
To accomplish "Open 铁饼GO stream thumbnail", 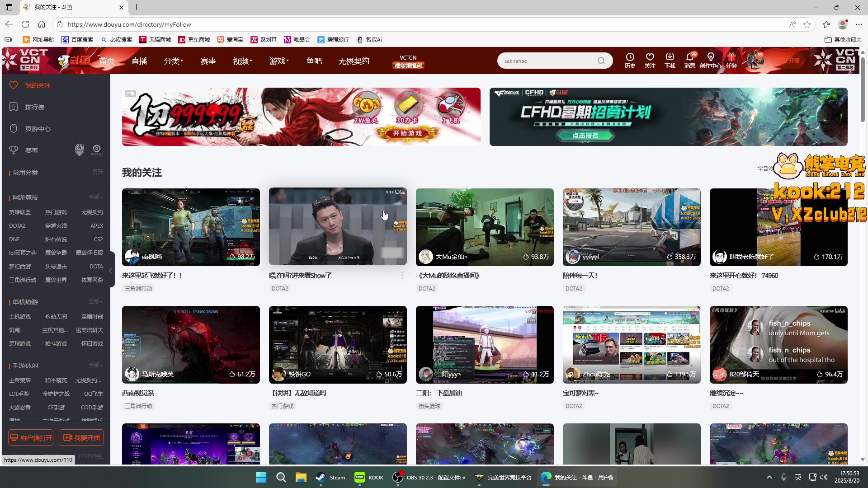I will coord(338,344).
